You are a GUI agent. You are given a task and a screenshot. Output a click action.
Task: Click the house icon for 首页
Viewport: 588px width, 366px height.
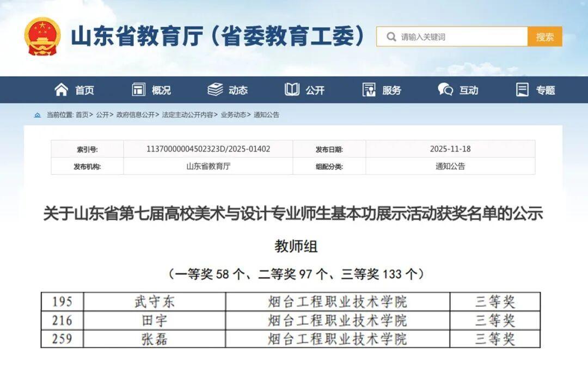pyautogui.click(x=62, y=90)
